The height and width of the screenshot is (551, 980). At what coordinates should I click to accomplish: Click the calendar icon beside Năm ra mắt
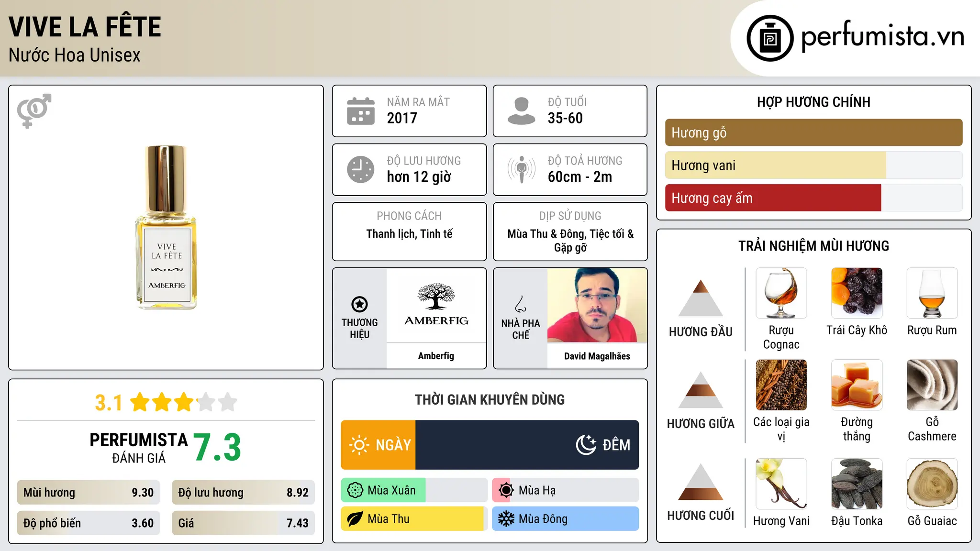click(361, 111)
